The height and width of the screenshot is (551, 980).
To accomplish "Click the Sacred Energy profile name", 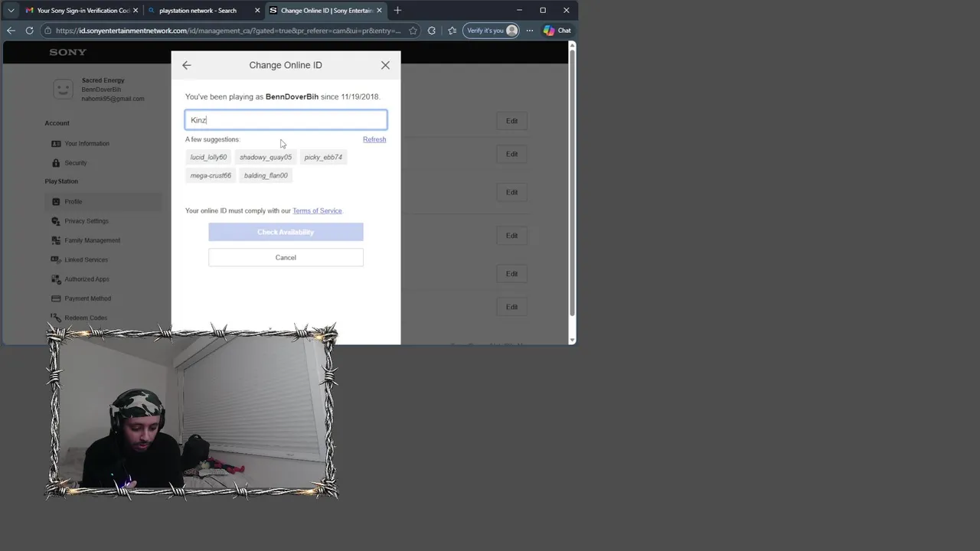I will 103,80.
